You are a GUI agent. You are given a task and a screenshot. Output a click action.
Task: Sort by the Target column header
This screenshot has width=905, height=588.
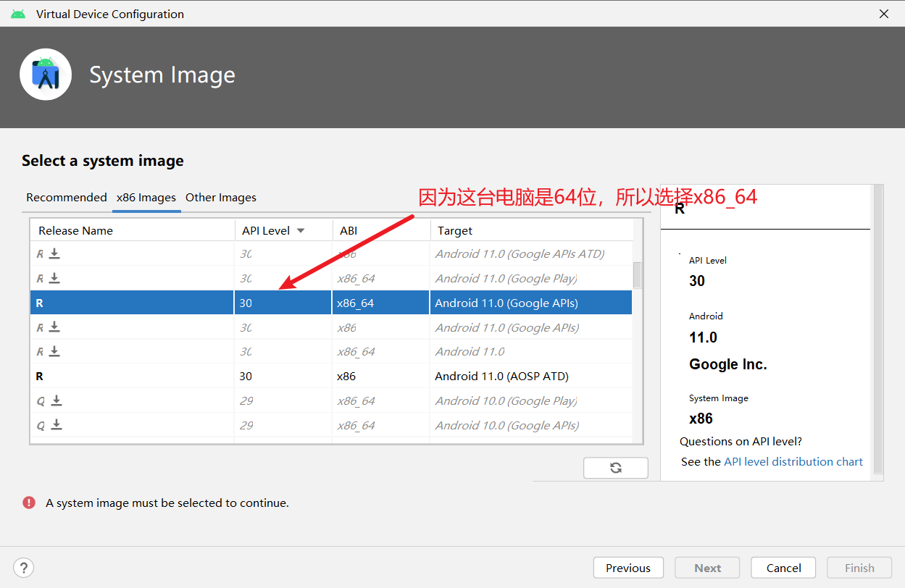coord(531,230)
